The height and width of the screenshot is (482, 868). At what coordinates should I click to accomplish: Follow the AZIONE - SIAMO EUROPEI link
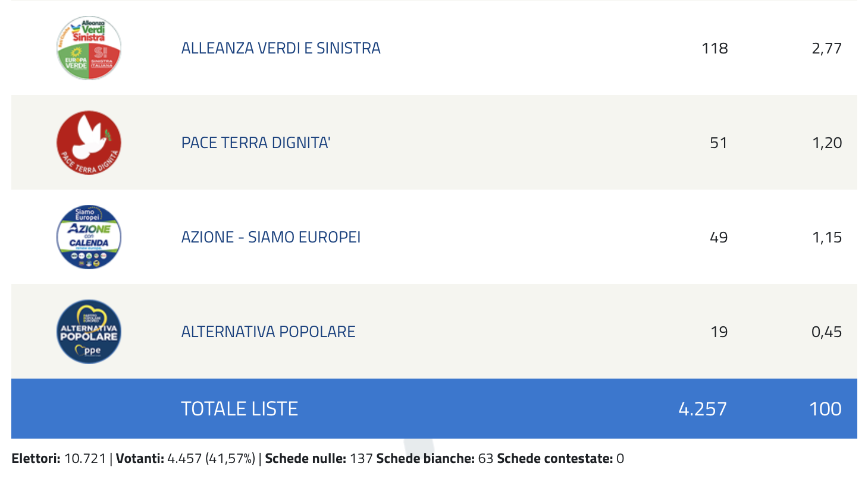tap(271, 237)
